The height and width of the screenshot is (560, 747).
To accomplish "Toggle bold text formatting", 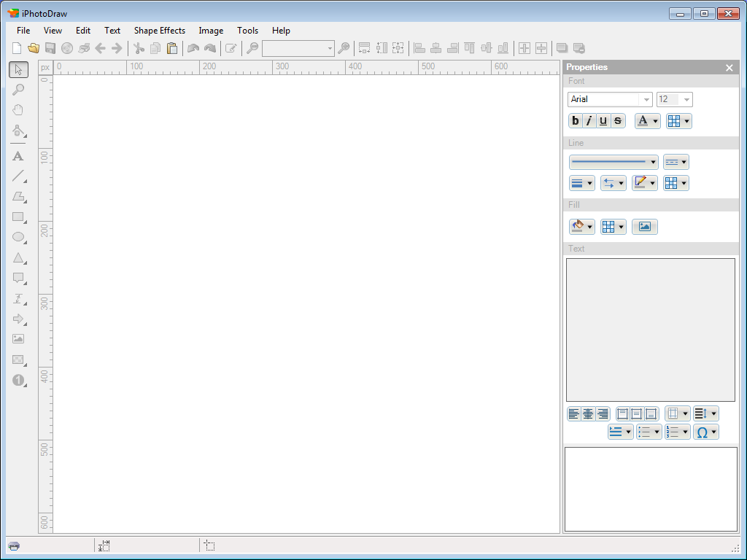I will 575,120.
